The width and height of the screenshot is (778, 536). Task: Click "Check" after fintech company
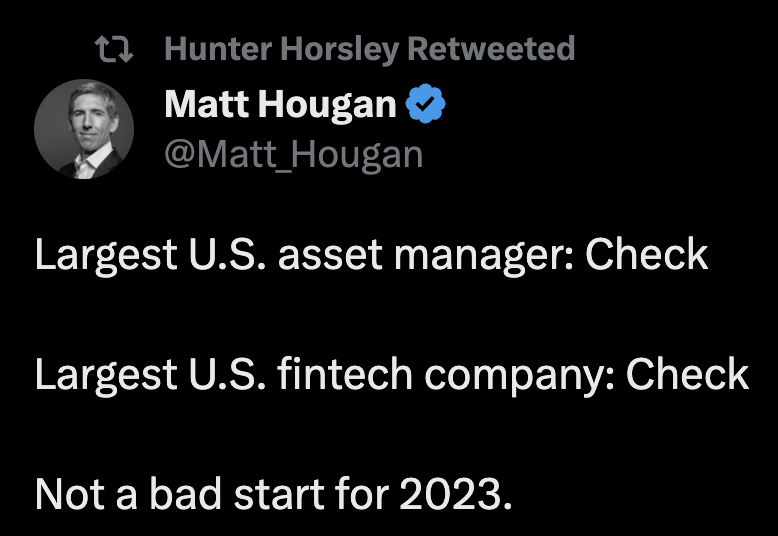pyautogui.click(x=687, y=374)
